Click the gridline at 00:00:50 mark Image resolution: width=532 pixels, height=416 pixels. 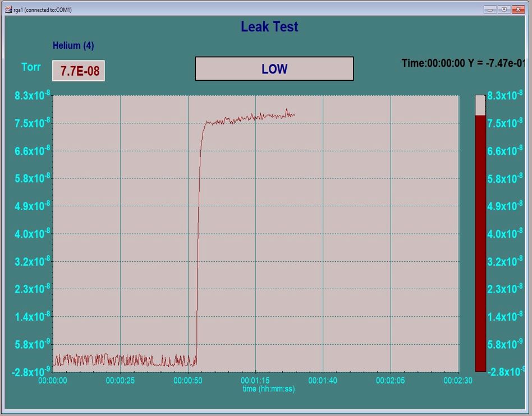pos(188,233)
